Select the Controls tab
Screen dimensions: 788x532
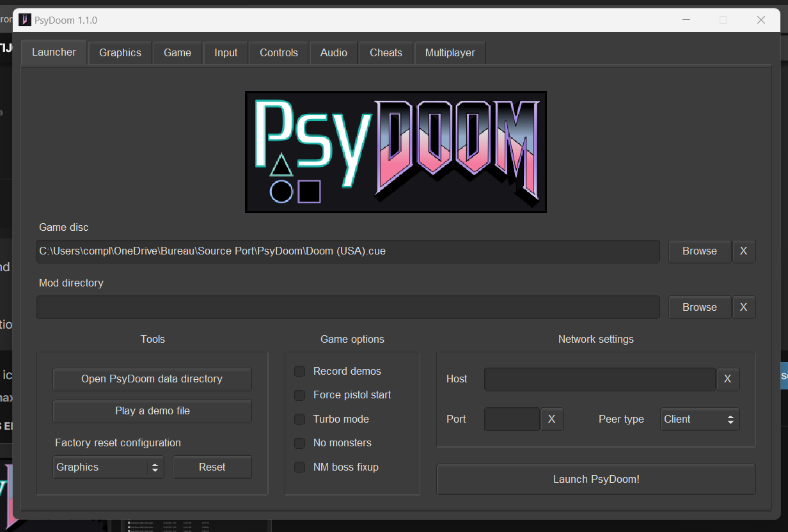click(x=279, y=52)
